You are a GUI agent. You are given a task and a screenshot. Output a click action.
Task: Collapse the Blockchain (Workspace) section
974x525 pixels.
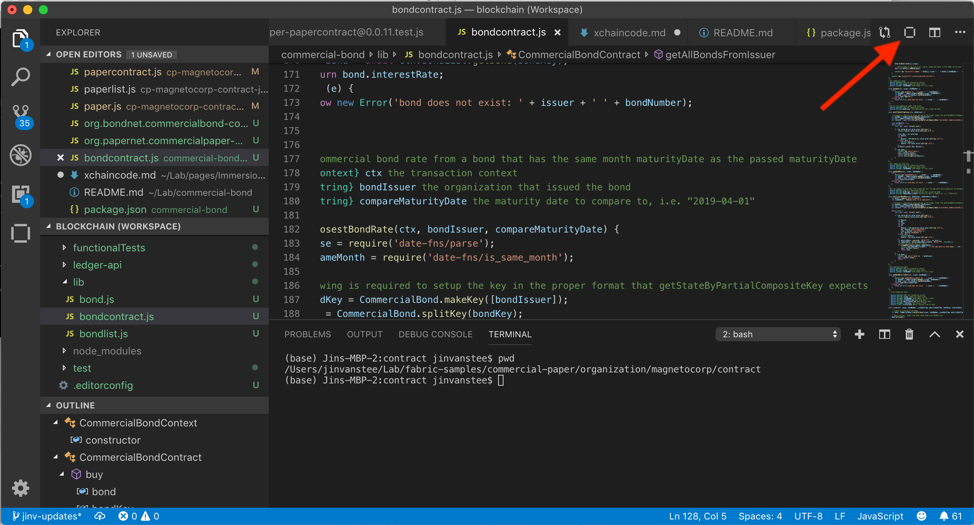pos(48,227)
